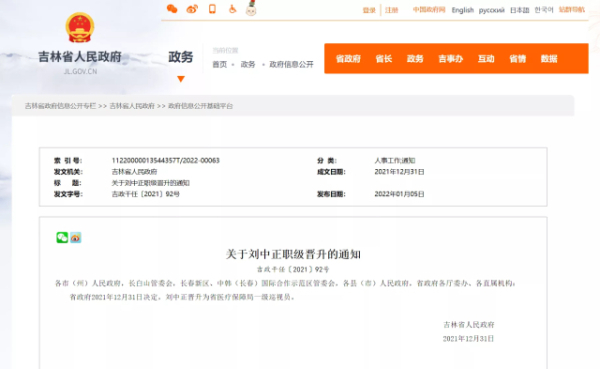The image size is (600, 369).
Task: Open the 吉事办 navigation tab
Action: tap(451, 59)
